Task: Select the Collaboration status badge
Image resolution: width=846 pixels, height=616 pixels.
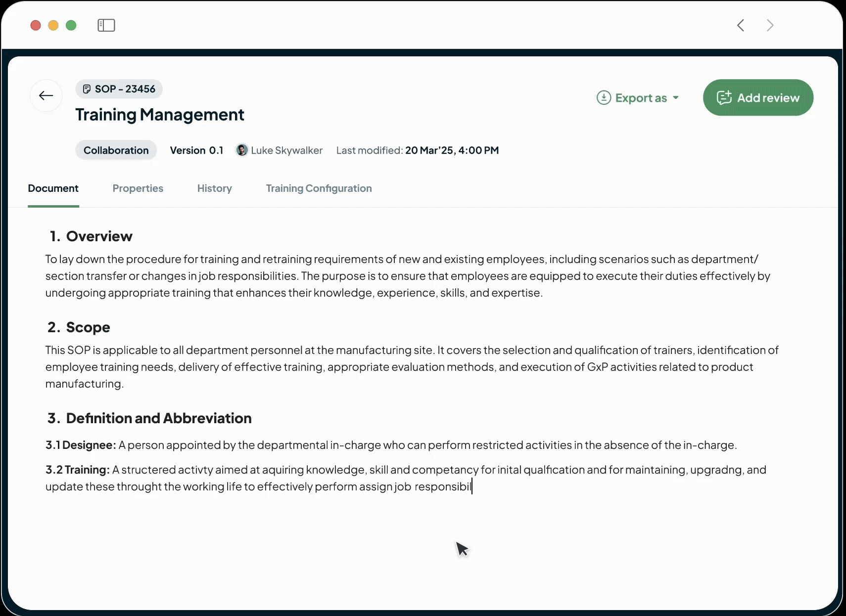Action: point(116,150)
